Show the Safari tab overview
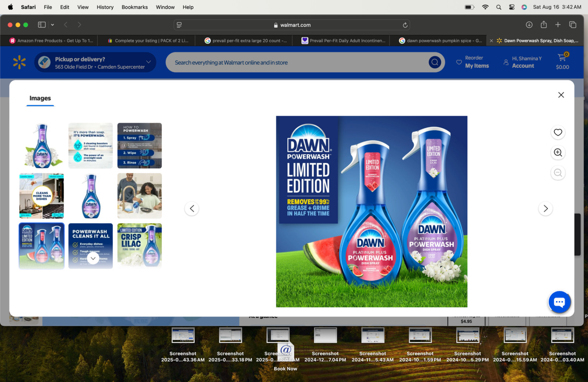The width and height of the screenshot is (588, 382). click(573, 25)
